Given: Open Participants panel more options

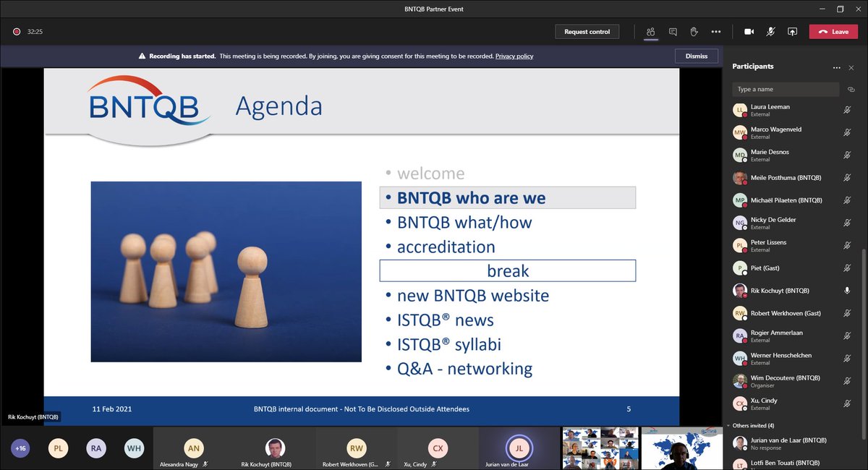Looking at the screenshot, I should 836,67.
